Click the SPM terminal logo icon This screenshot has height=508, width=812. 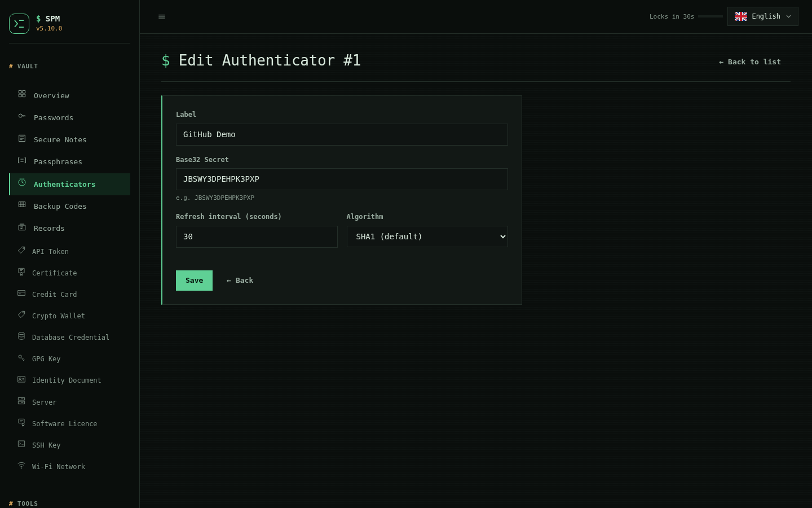tap(19, 24)
